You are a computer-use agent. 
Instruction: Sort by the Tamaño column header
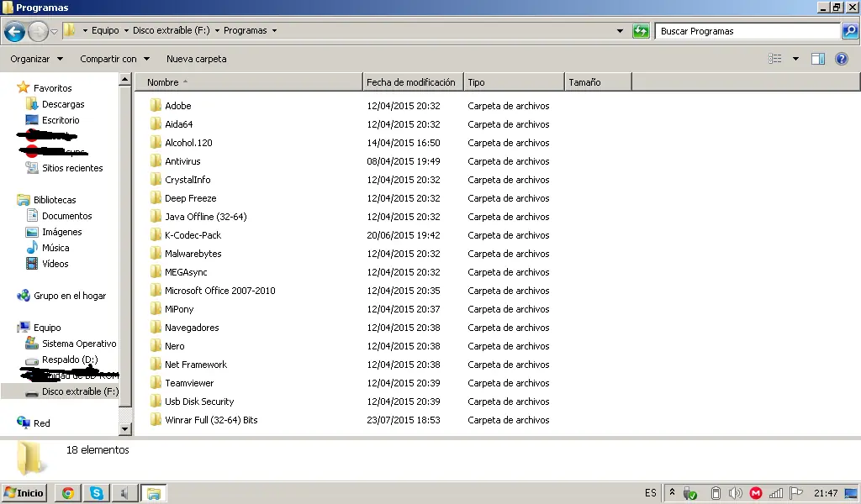coord(598,82)
